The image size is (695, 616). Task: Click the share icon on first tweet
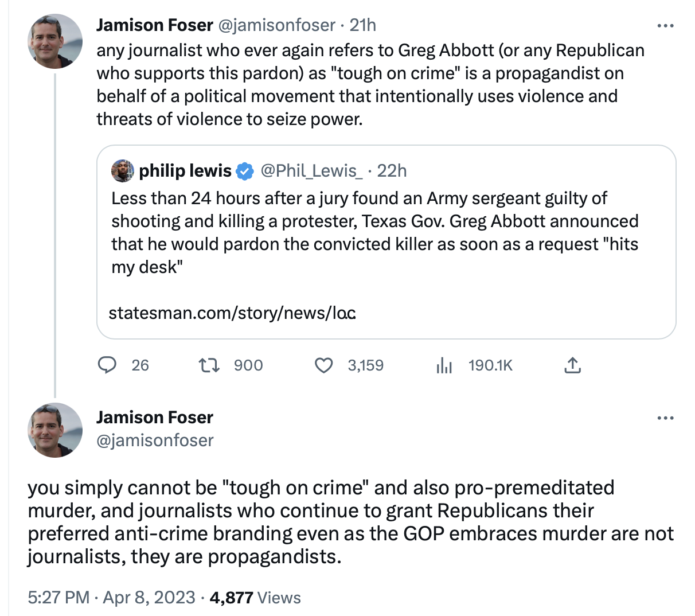tap(572, 365)
